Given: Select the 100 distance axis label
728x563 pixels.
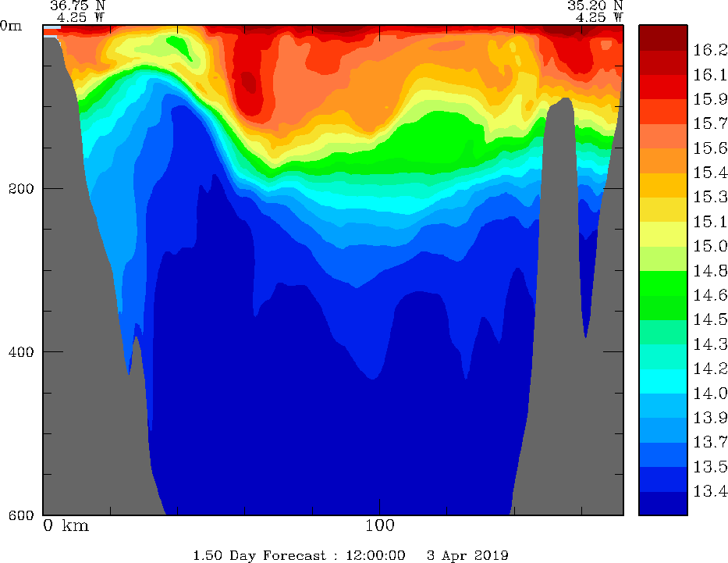Looking at the screenshot, I should [380, 526].
